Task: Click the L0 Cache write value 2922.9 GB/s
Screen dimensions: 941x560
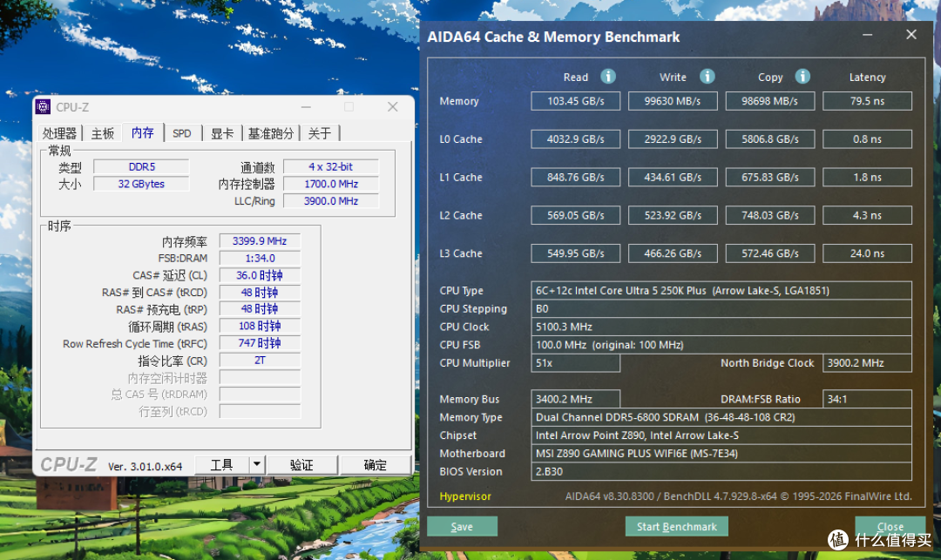Action: (673, 139)
